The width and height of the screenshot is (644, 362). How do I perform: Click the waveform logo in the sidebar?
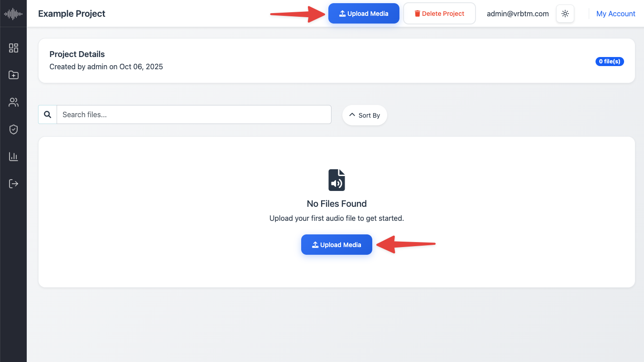pos(13,14)
